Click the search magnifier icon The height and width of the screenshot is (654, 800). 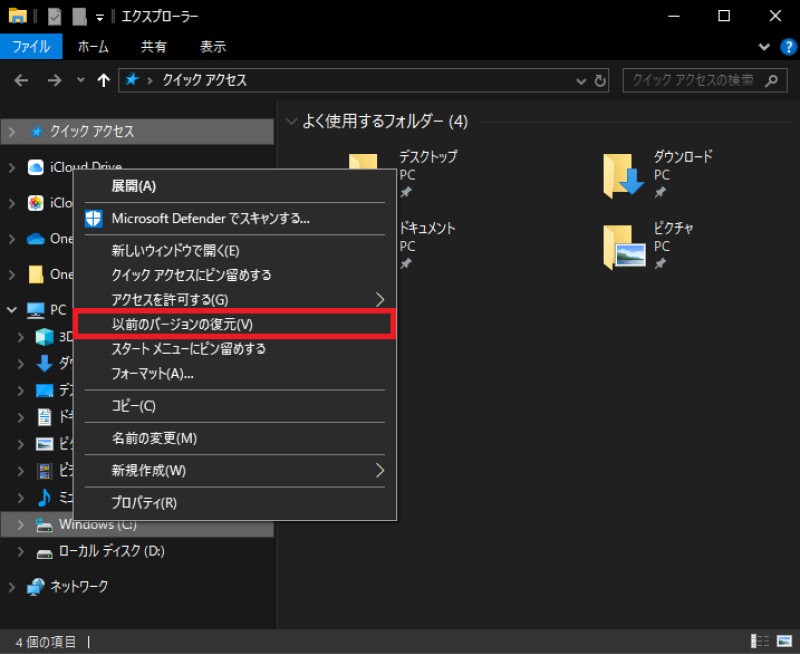point(771,80)
